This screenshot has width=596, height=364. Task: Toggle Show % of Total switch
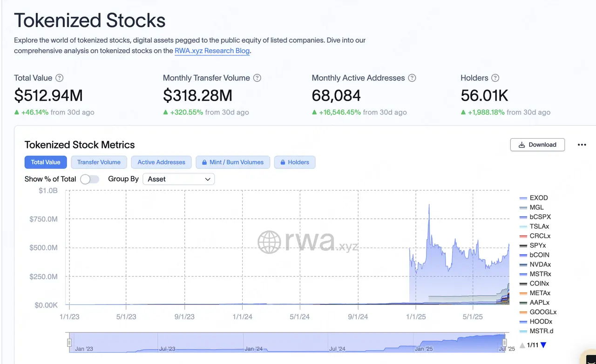tap(89, 179)
